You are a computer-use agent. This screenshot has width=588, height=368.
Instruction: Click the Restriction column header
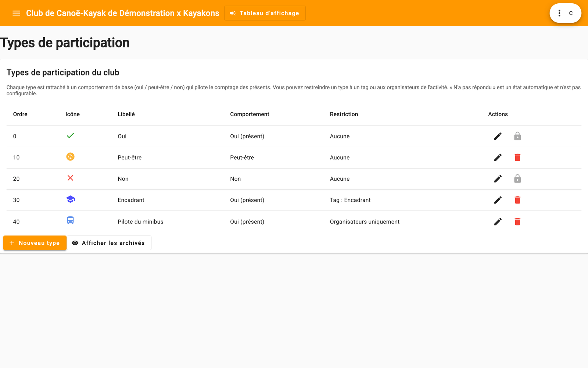pos(344,114)
